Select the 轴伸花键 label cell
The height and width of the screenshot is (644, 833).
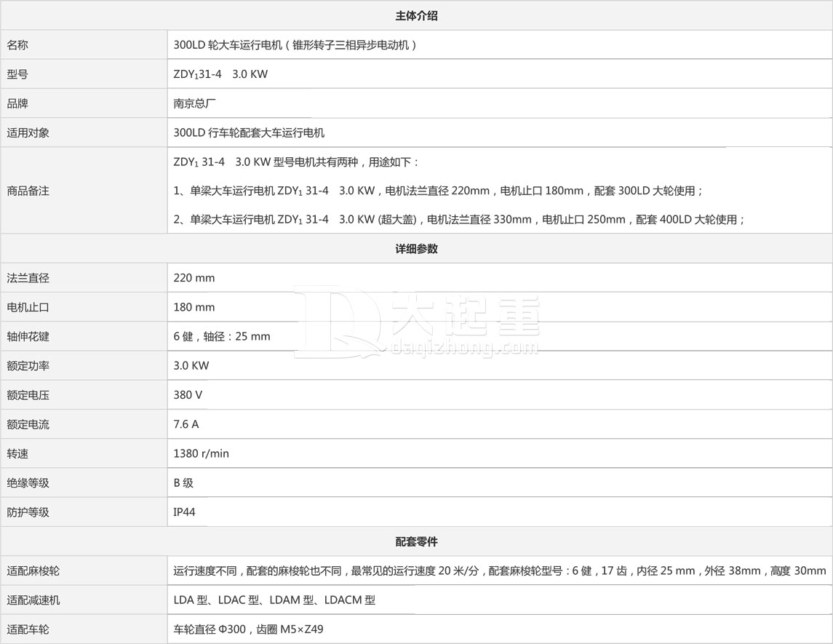pyautogui.click(x=84, y=335)
